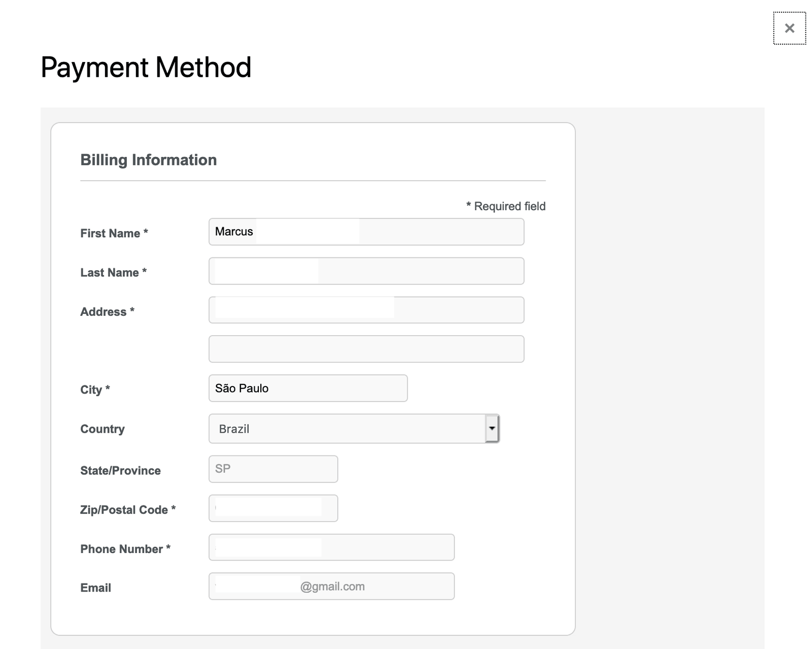
Task: Click the "Zip/Postal Code *" label
Action: tap(127, 510)
